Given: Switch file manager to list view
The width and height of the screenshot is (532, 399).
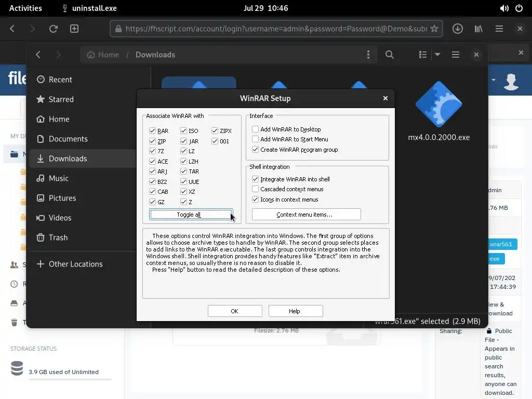Looking at the screenshot, I should [x=423, y=55].
